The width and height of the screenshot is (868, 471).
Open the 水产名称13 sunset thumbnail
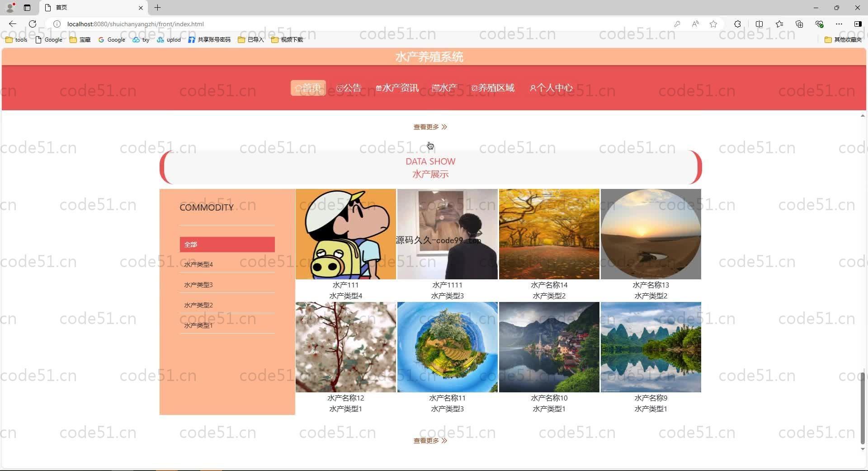coord(651,234)
